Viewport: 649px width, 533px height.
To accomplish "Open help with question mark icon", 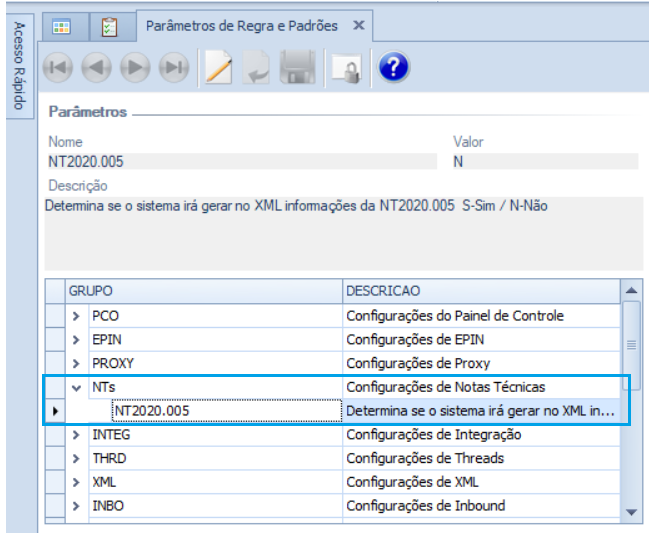I will click(393, 67).
